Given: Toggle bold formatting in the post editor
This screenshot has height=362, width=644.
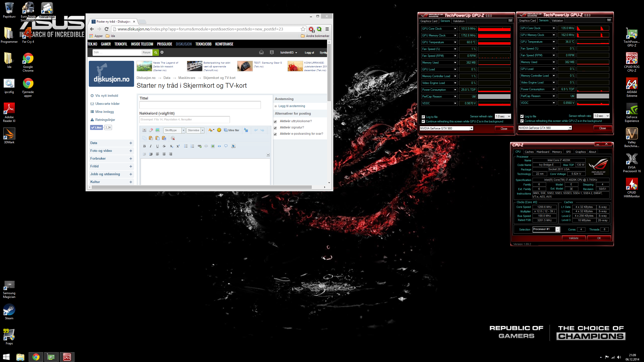Looking at the screenshot, I should click(144, 146).
